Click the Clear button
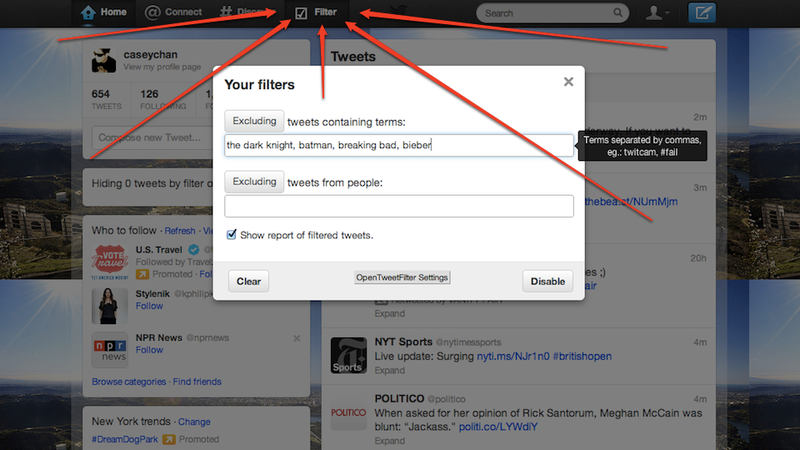Image resolution: width=800 pixels, height=450 pixels. [x=248, y=281]
